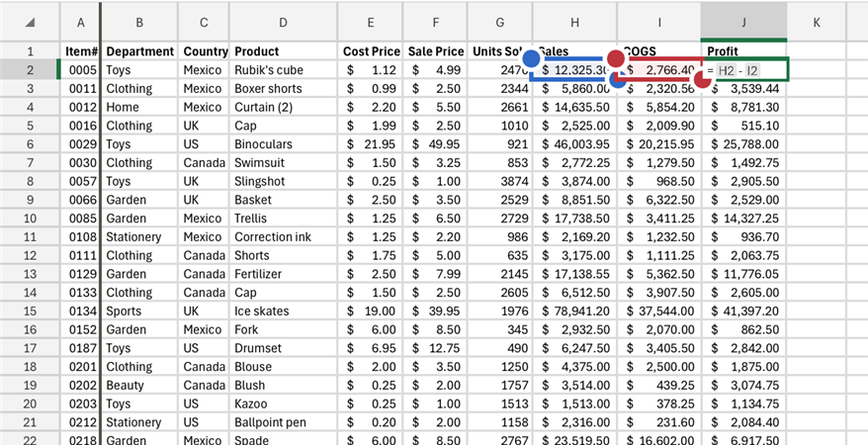Select the $ 21.95 cost price cell
Viewport: 868px width, 445px height.
click(371, 144)
